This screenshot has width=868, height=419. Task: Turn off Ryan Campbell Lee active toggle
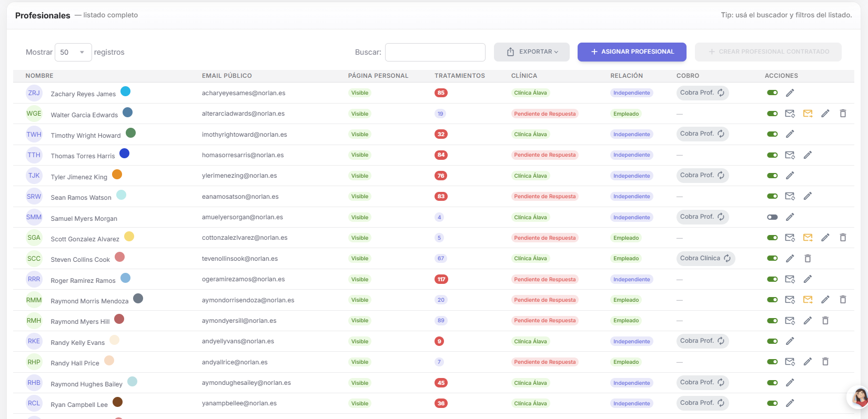pyautogui.click(x=772, y=403)
